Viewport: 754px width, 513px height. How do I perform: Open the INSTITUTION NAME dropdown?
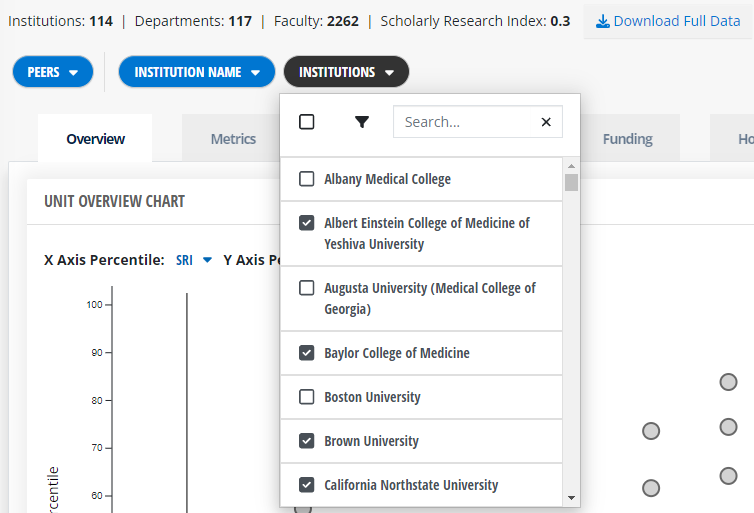(197, 72)
